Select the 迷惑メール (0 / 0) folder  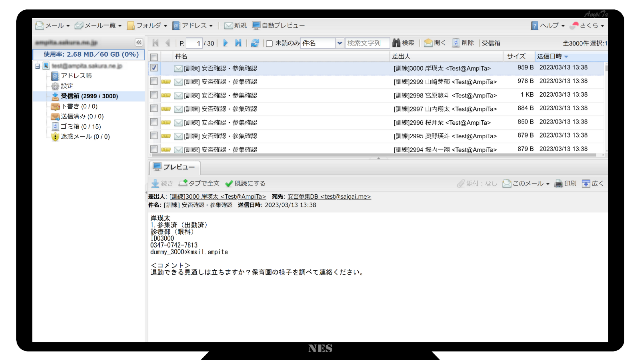tap(80, 137)
